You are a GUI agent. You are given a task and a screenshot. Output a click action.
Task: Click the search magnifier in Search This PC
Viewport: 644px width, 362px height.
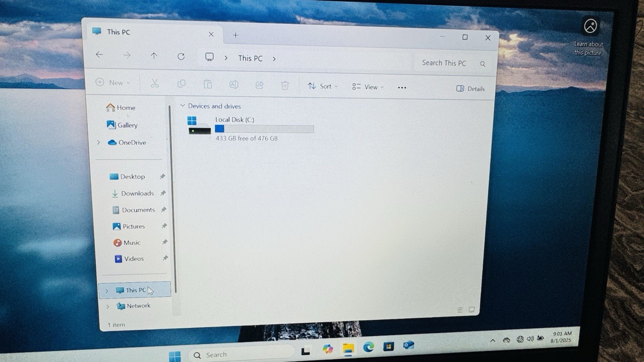tap(483, 64)
